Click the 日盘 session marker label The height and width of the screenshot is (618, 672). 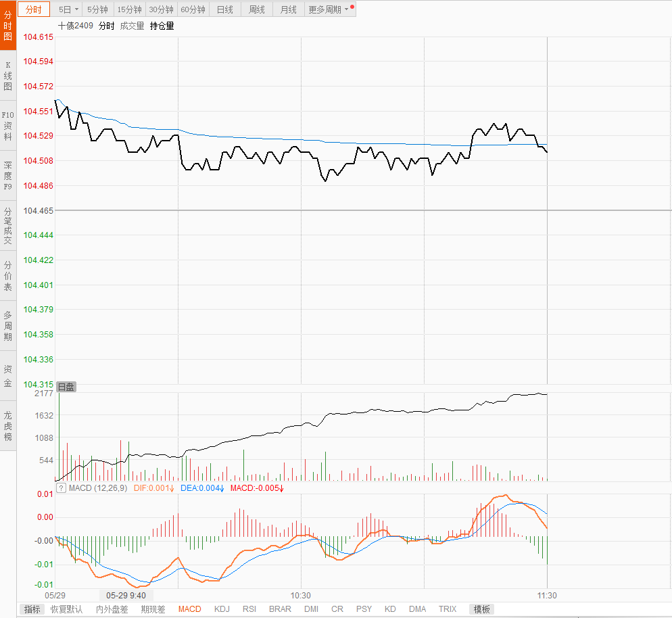click(x=66, y=387)
